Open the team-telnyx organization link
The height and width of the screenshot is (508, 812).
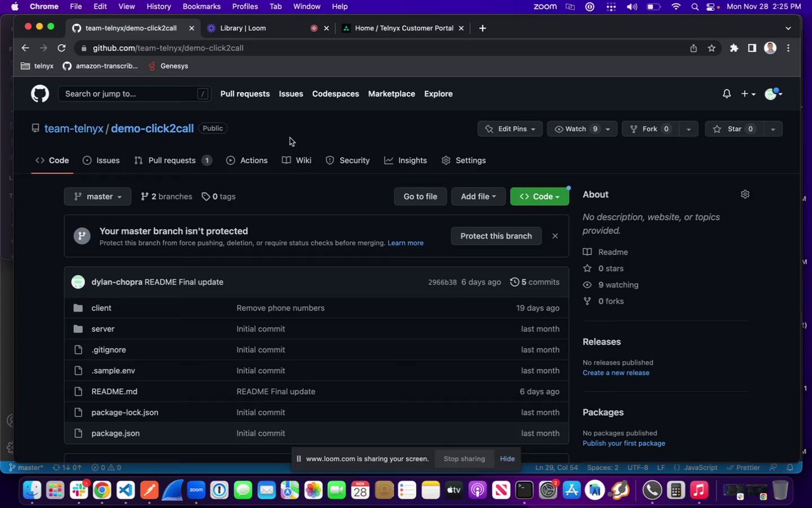tap(74, 128)
